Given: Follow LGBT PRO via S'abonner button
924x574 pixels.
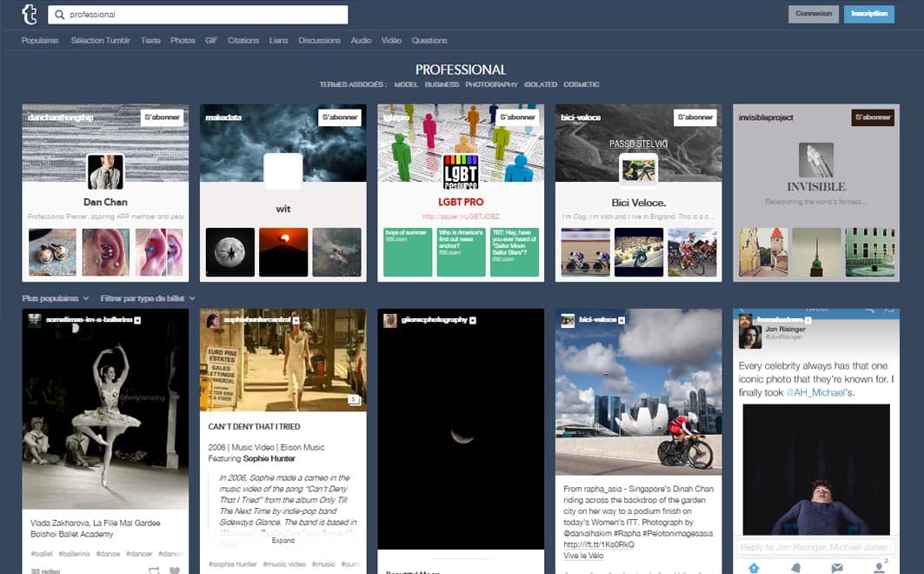Looking at the screenshot, I should point(517,117).
